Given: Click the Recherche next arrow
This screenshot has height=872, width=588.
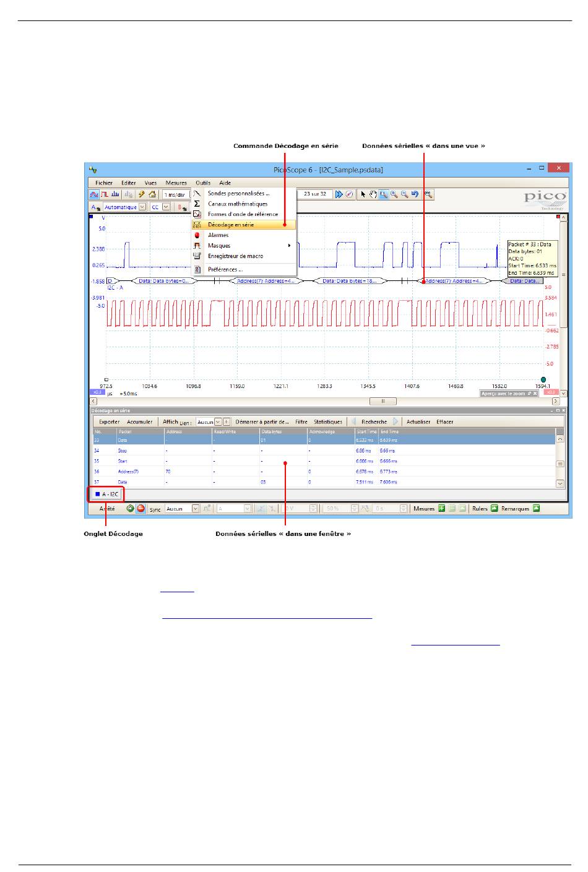Looking at the screenshot, I should click(396, 422).
